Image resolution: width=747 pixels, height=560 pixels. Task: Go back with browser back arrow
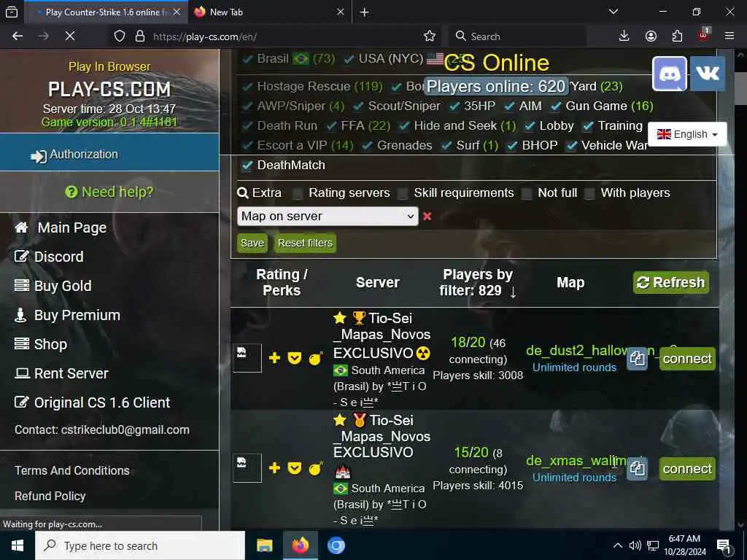[18, 36]
